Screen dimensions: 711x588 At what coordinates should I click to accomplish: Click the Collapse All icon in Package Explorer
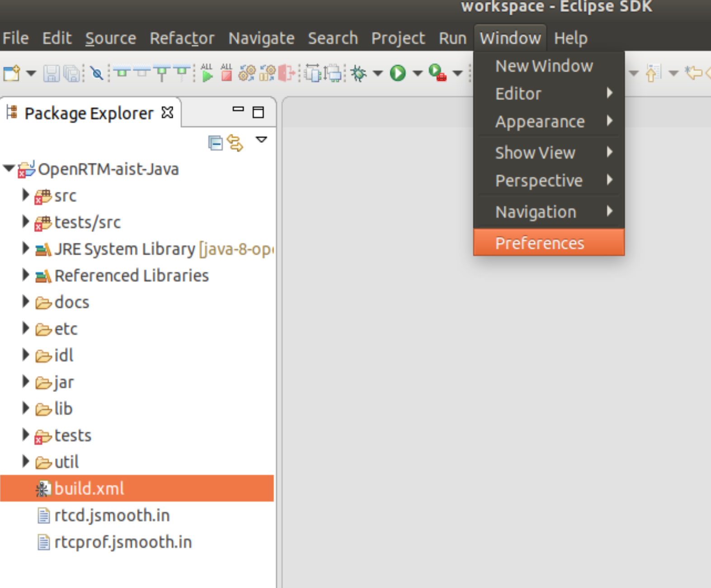tap(215, 143)
